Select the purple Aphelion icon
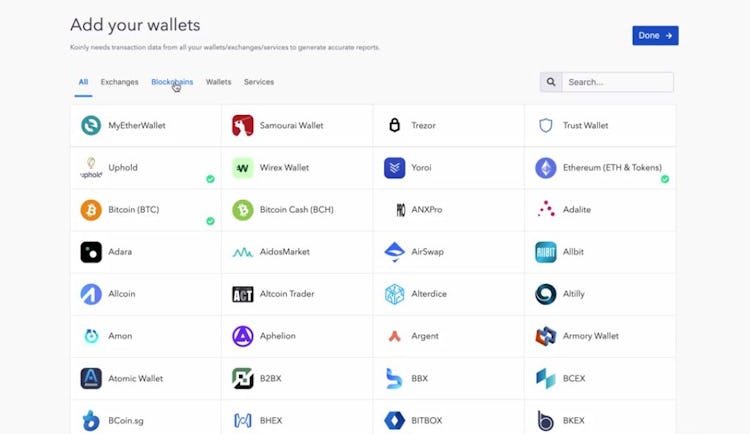 point(243,336)
